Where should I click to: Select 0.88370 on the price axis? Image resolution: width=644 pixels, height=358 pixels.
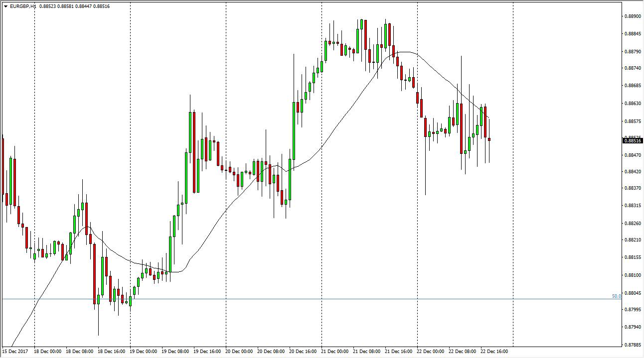(x=632, y=188)
